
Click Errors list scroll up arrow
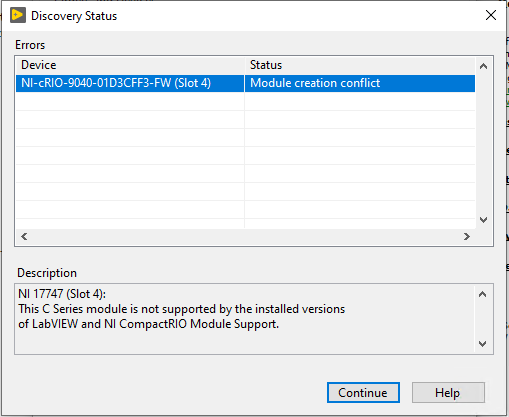point(483,66)
